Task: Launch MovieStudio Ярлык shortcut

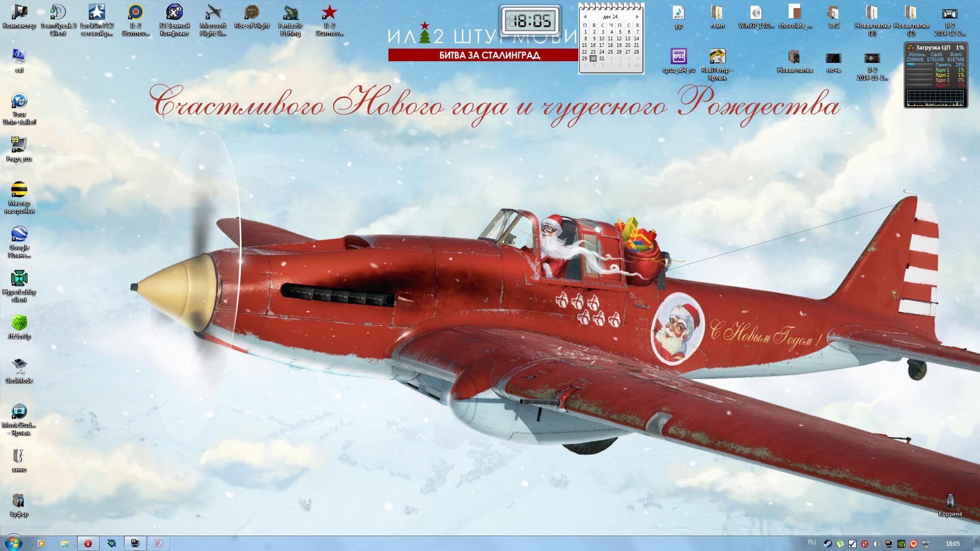Action: point(19,419)
